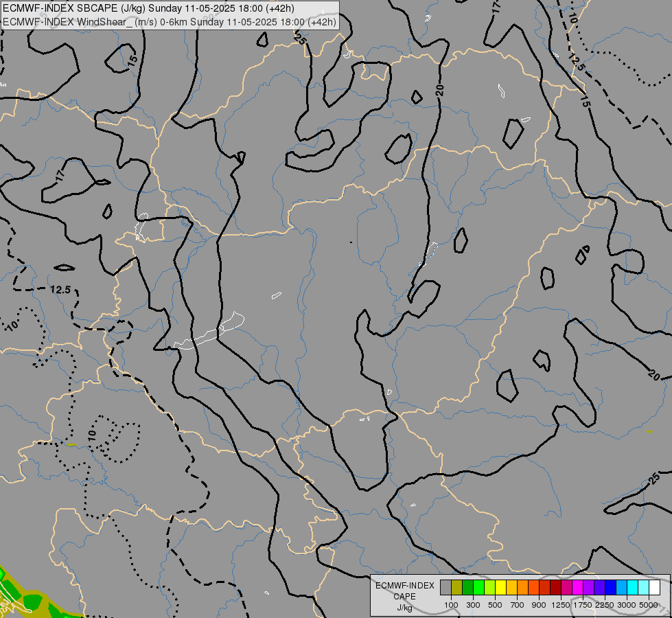Choose the indigo legend swatch

click(599, 587)
